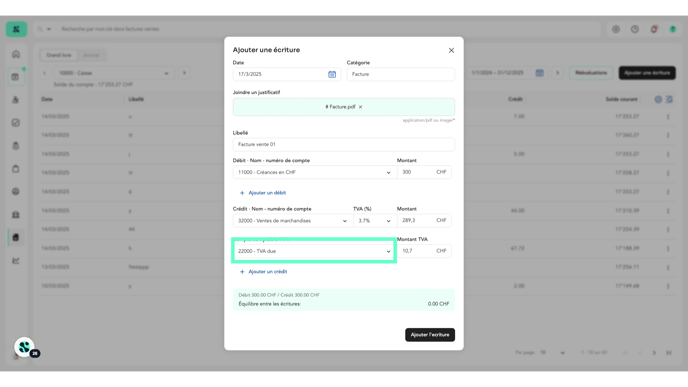Click the Libellé field containing Facture vente 01
Screen dimensions: 688x387
[x=344, y=144]
